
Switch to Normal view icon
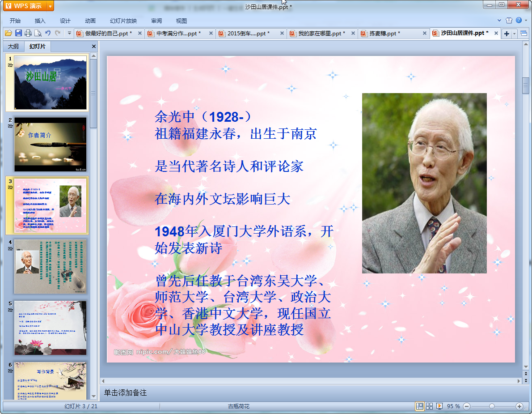(x=420, y=406)
